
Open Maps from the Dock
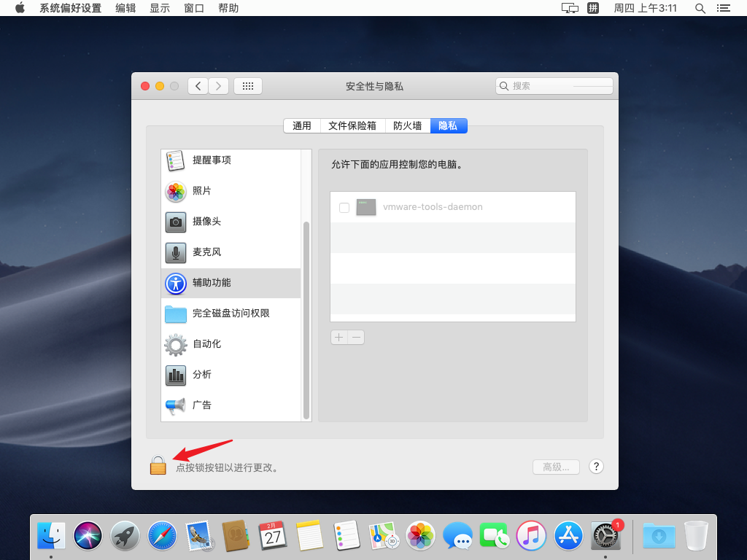[384, 536]
